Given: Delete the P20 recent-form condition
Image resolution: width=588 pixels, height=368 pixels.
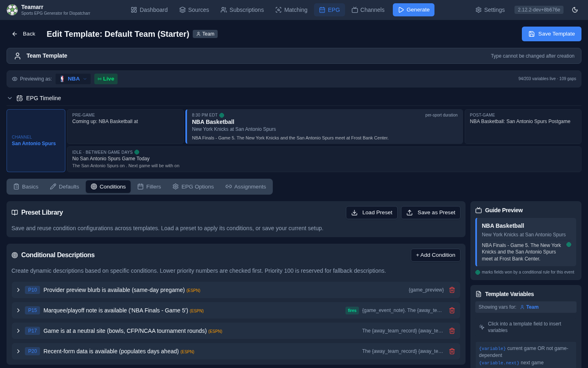Looking at the screenshot, I should click(452, 351).
